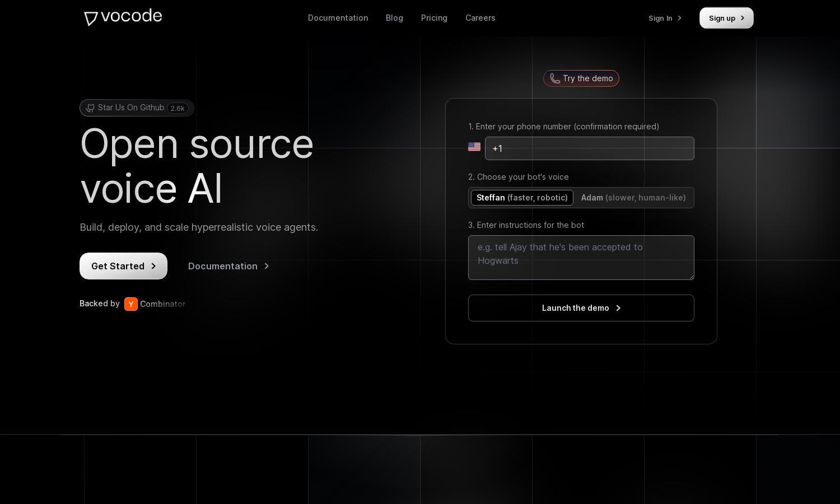Click the "1. Enter your phone number" label
Screen dimensions: 840x504
click(x=563, y=127)
